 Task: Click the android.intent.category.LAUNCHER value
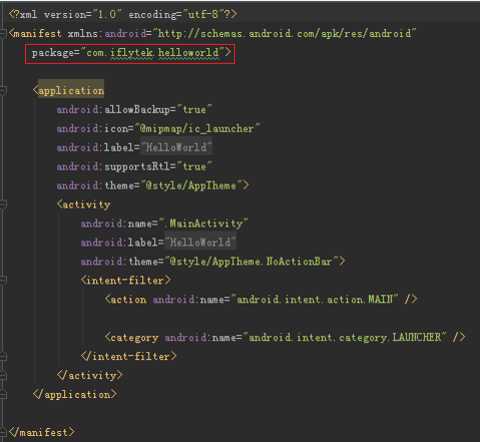(345, 337)
